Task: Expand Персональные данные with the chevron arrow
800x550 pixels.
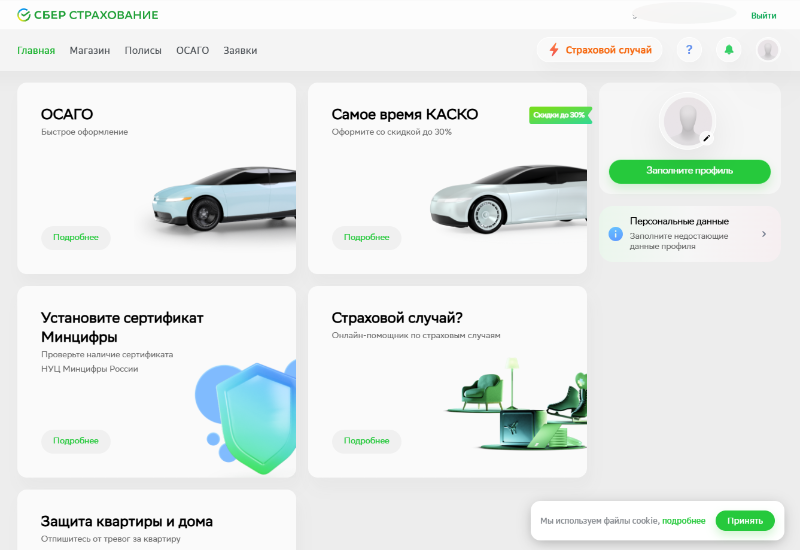Action: point(764,234)
